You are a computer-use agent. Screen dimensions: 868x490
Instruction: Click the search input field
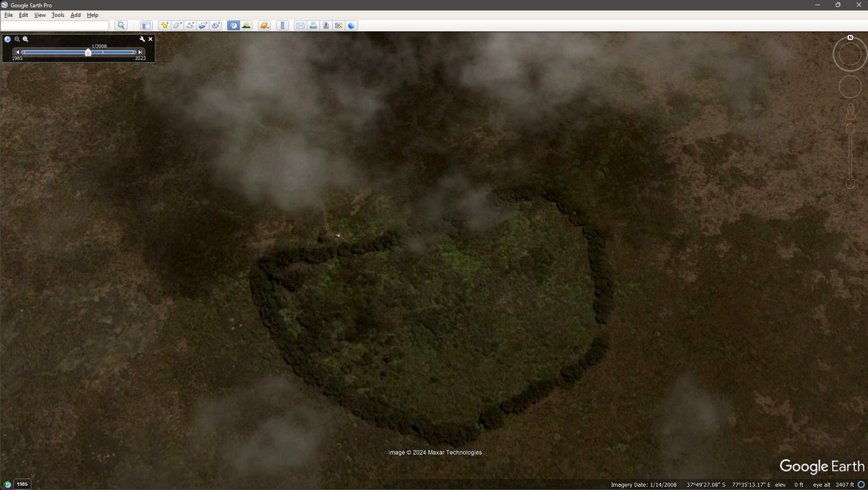pyautogui.click(x=55, y=26)
